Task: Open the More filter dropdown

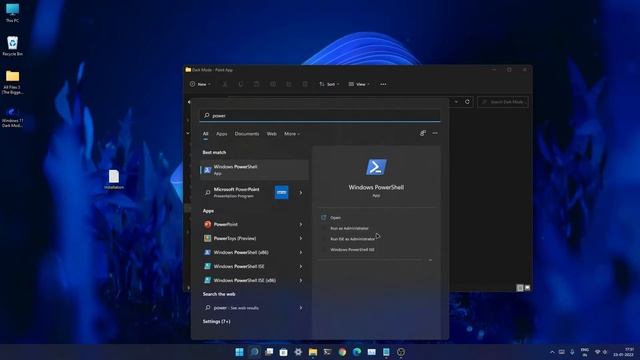Action: pyautogui.click(x=292, y=134)
